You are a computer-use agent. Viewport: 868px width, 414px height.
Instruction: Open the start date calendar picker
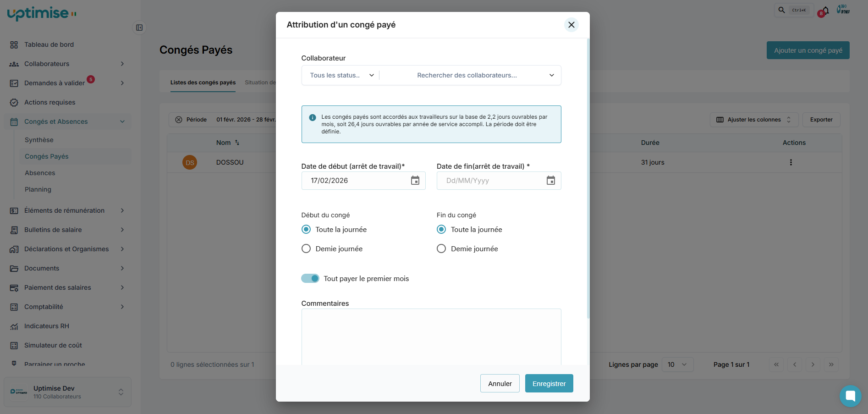[x=415, y=181]
